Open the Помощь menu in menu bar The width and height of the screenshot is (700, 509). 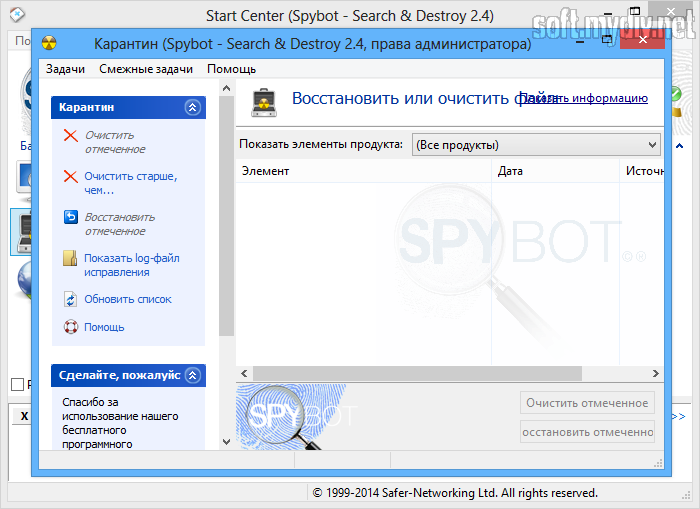[231, 69]
